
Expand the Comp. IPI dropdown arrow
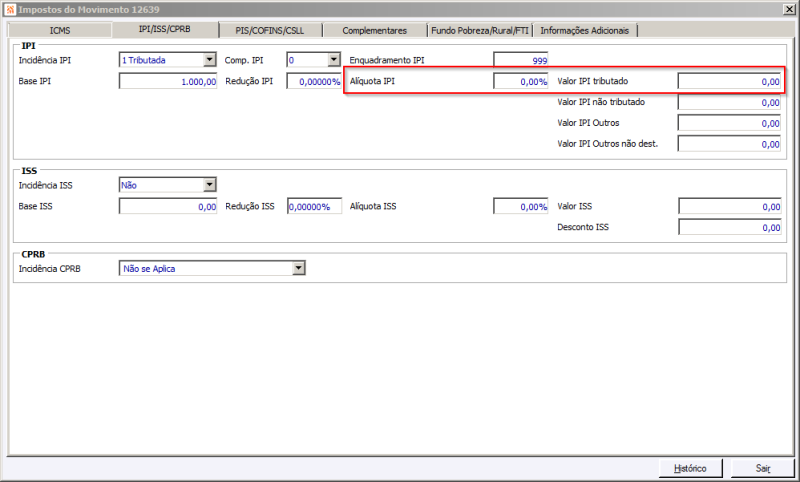tap(334, 60)
